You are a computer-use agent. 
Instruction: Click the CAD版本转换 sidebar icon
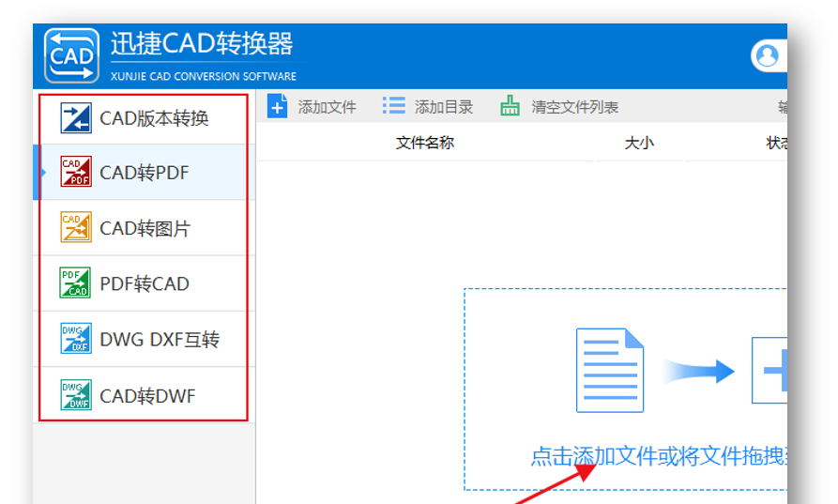76,117
